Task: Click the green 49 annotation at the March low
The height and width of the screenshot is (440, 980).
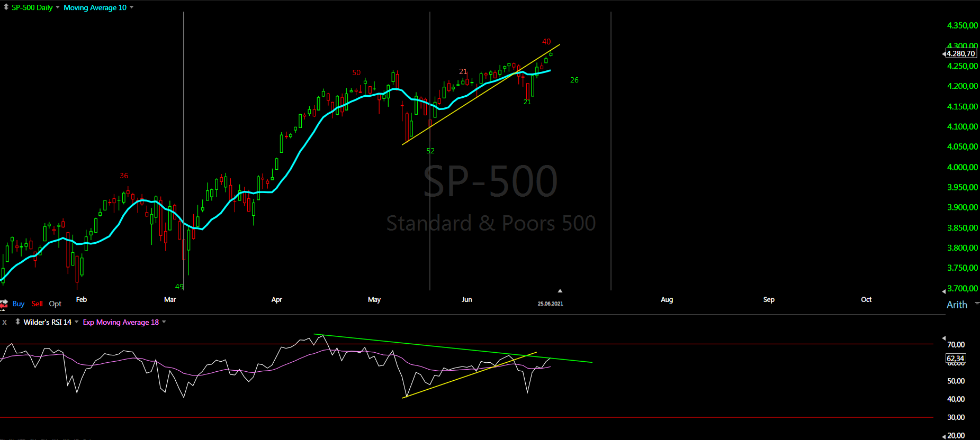Action: coord(179,287)
